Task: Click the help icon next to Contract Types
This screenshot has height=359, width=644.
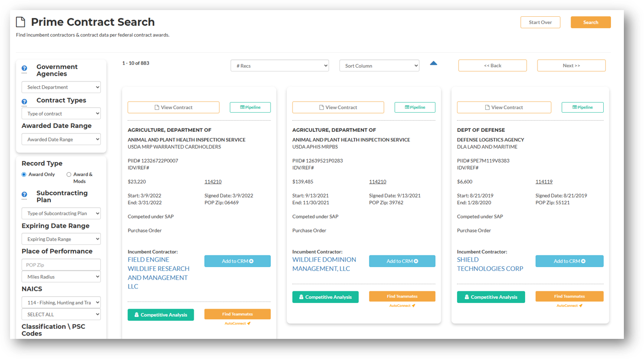Action: 24,101
